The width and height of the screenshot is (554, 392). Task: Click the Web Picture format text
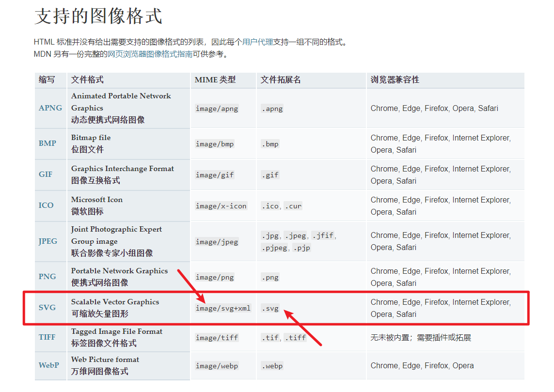pyautogui.click(x=105, y=360)
